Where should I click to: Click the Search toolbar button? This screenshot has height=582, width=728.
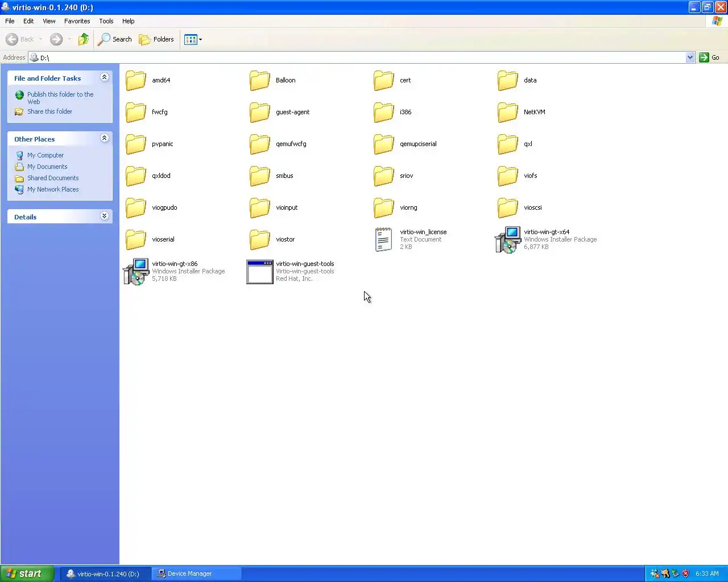point(115,39)
